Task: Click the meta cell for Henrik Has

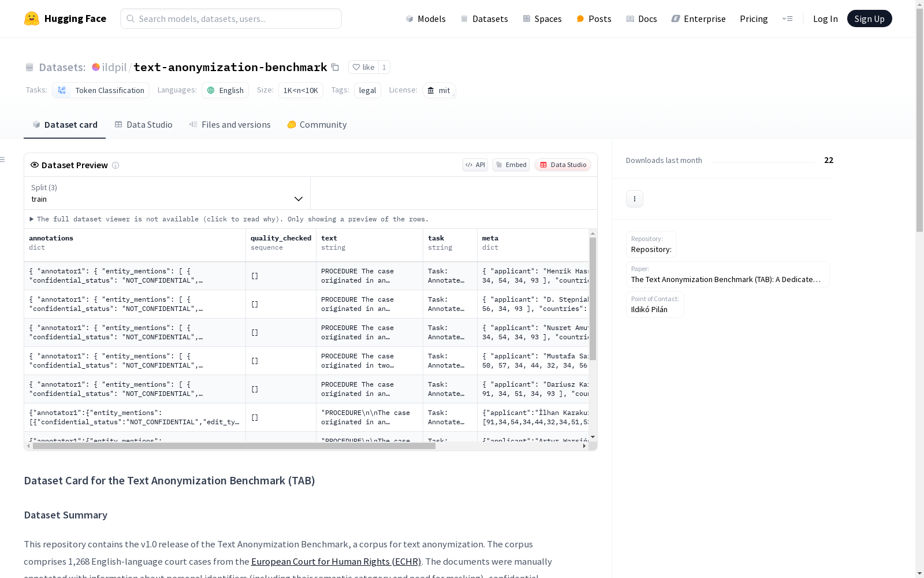Action: pos(533,276)
